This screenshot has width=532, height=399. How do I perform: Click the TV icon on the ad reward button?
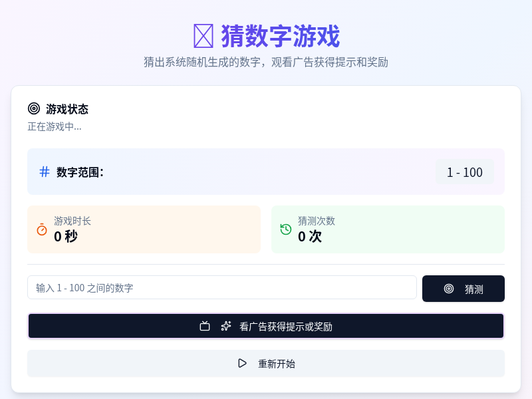pyautogui.click(x=205, y=326)
